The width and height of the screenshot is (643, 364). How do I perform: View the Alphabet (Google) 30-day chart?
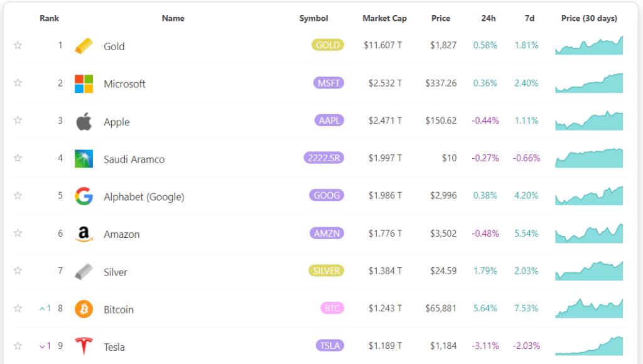589,196
